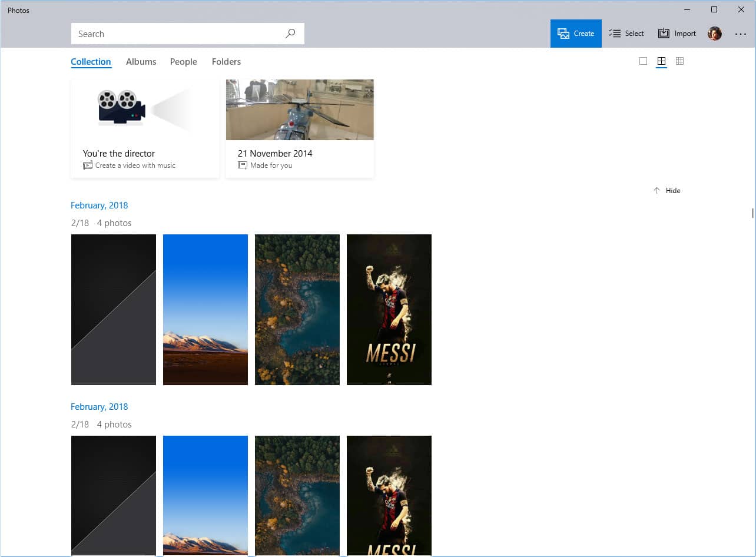Switch to the Albums tab
Image resolution: width=756 pixels, height=557 pixels.
click(x=141, y=62)
